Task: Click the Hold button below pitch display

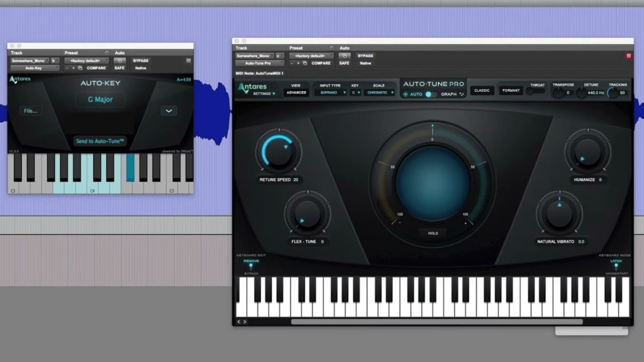Action: (x=433, y=233)
